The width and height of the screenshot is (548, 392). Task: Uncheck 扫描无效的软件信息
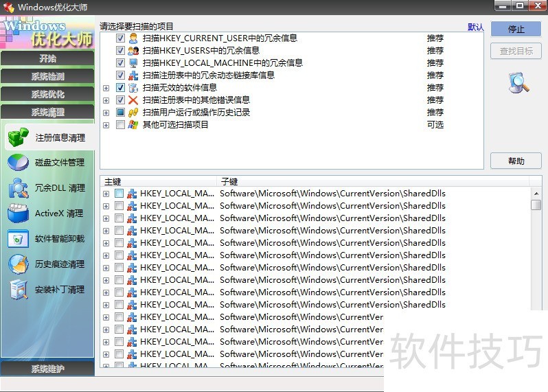pyautogui.click(x=120, y=88)
